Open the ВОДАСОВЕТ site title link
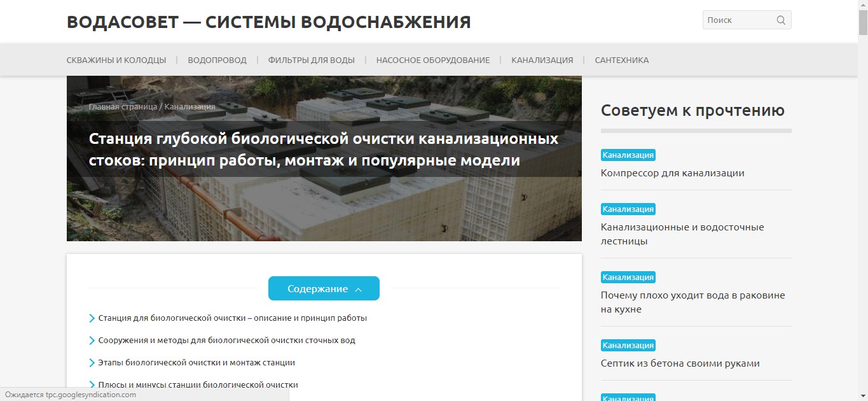 click(x=268, y=22)
